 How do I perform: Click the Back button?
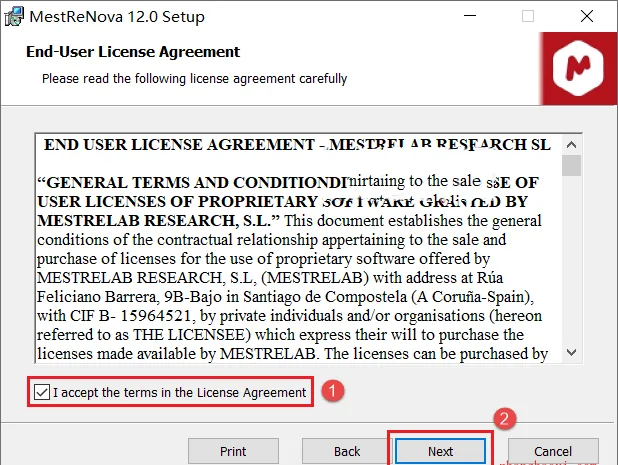tap(347, 451)
